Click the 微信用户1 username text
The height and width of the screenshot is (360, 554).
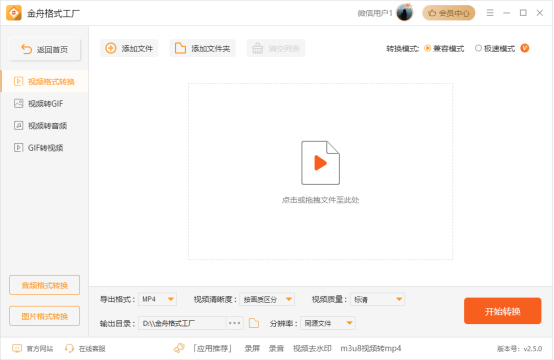click(375, 13)
